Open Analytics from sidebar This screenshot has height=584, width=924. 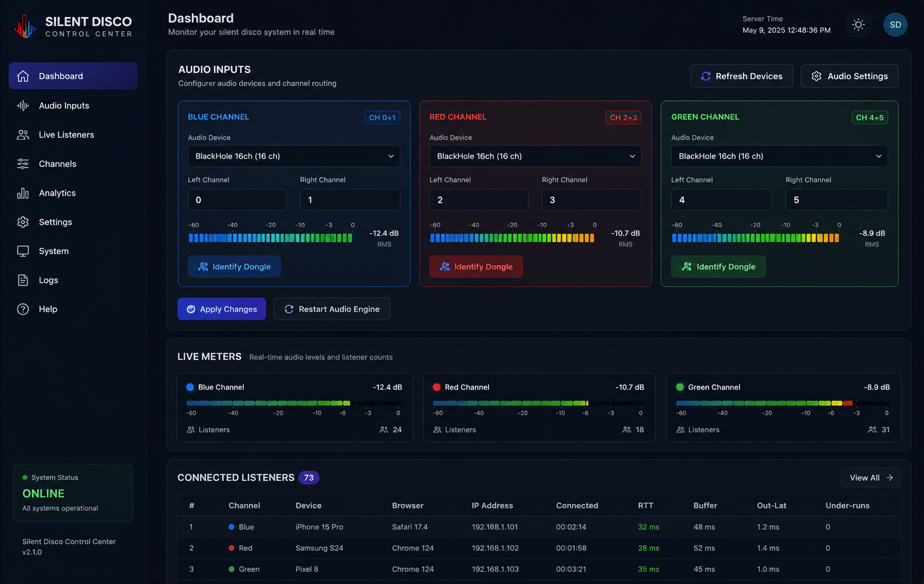pos(57,193)
